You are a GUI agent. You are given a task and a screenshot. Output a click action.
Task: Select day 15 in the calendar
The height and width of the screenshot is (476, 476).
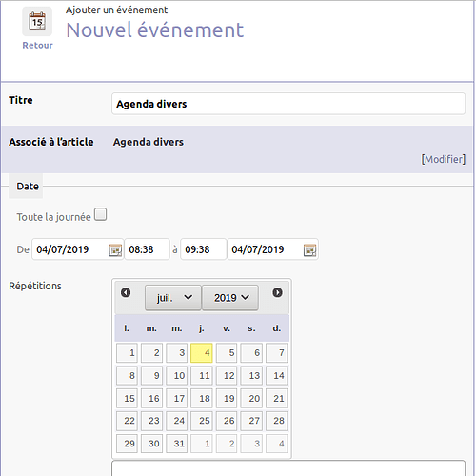(x=127, y=398)
